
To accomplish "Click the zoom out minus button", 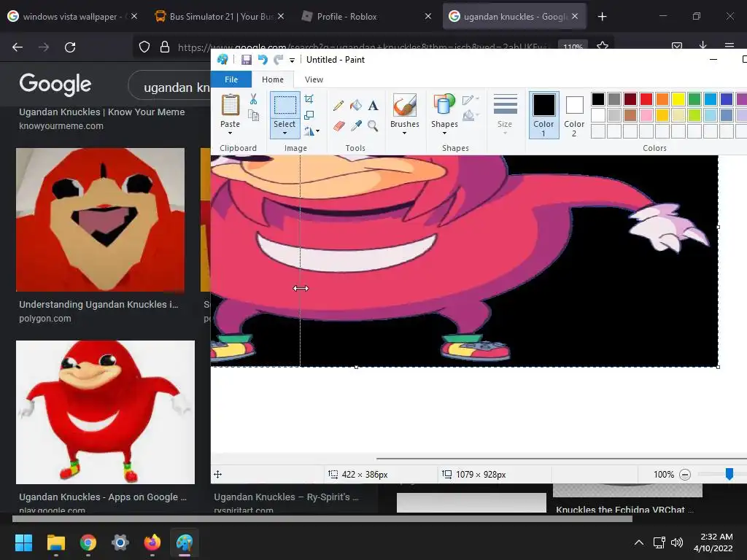I will click(x=684, y=474).
